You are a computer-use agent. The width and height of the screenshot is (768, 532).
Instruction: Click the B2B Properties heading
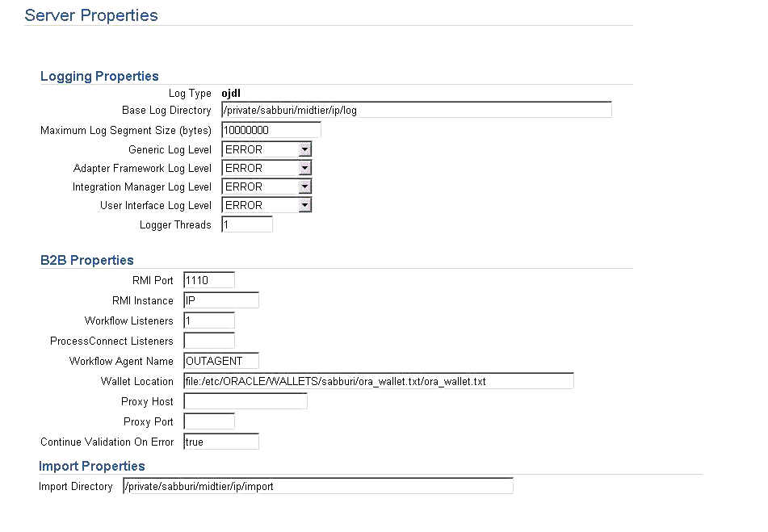[x=87, y=260]
